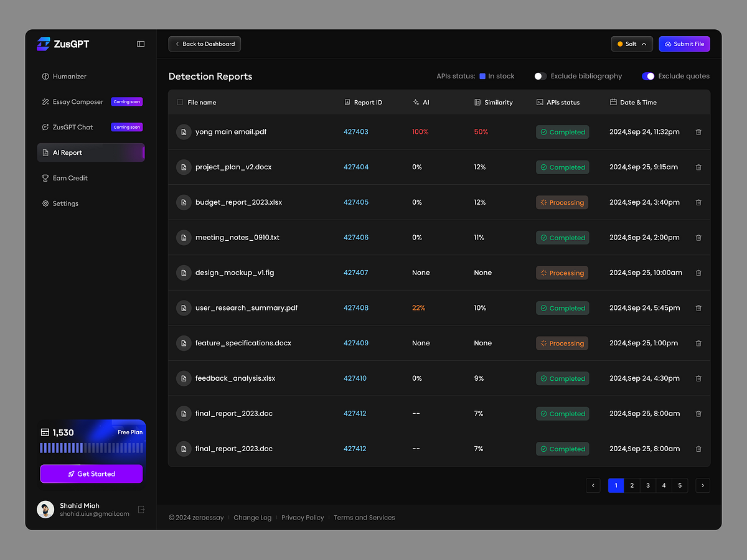Click the Report ID column header icon
The height and width of the screenshot is (560, 747).
click(347, 102)
